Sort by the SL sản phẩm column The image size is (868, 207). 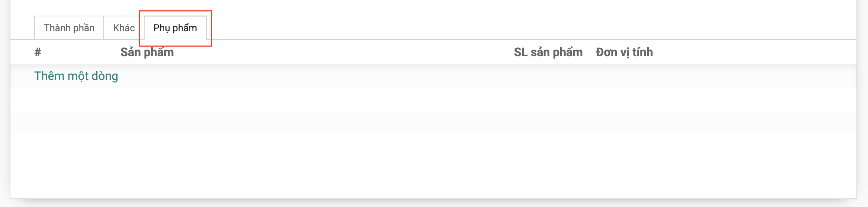tap(548, 52)
